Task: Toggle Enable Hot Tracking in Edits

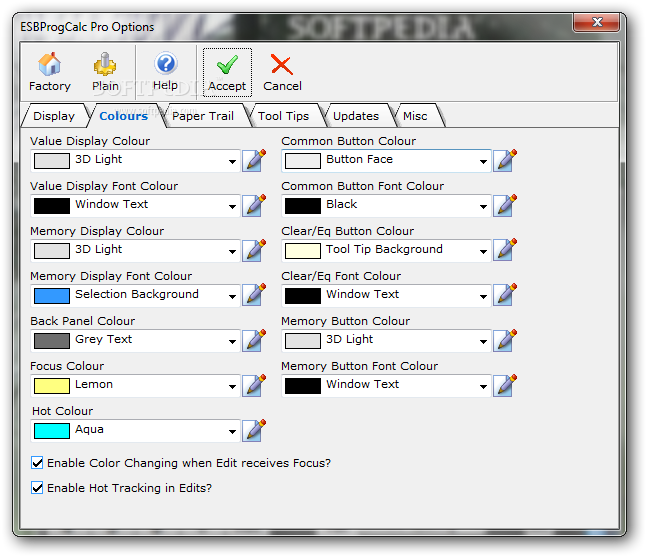Action: (37, 488)
